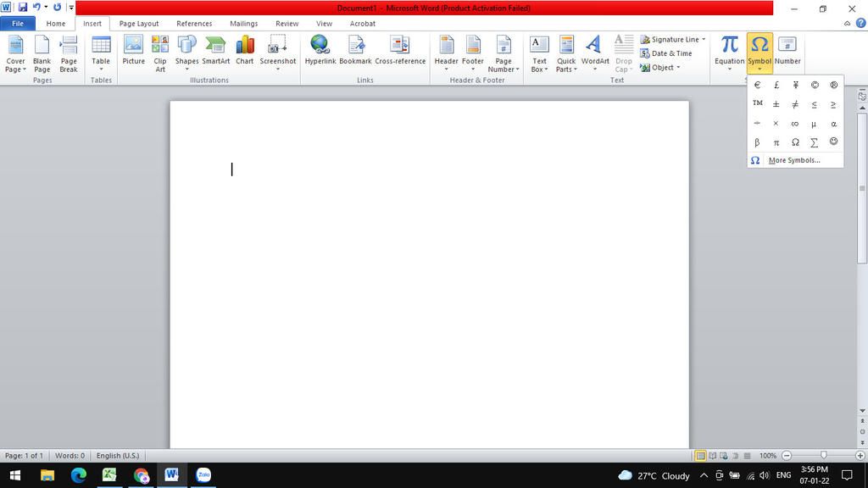Enable Web Layout view in status bar
This screenshot has width=868, height=488.
pos(723,456)
